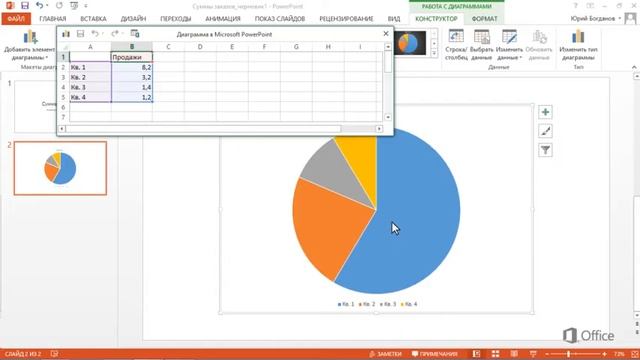Undo the last action in PowerPoint
The height and width of the screenshot is (360, 640).
(x=39, y=6)
